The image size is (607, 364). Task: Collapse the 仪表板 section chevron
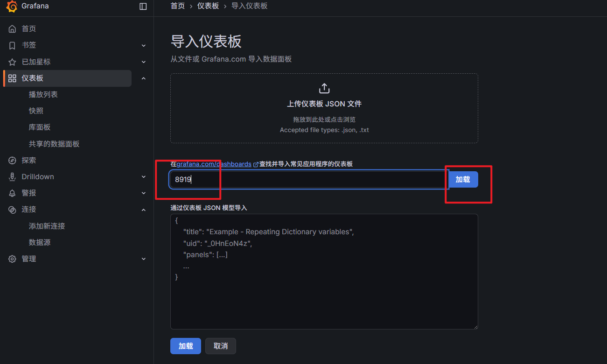[x=144, y=78]
